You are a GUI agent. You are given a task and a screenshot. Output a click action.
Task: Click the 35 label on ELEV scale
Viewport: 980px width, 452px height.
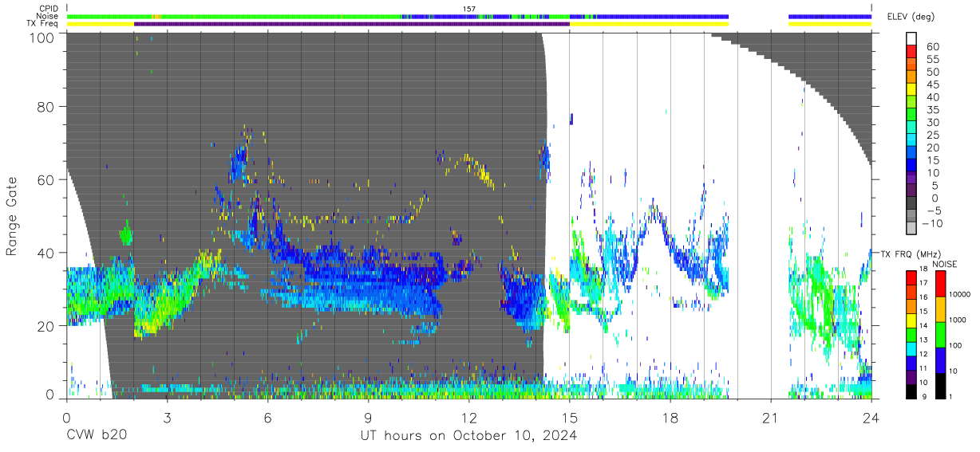[931, 110]
